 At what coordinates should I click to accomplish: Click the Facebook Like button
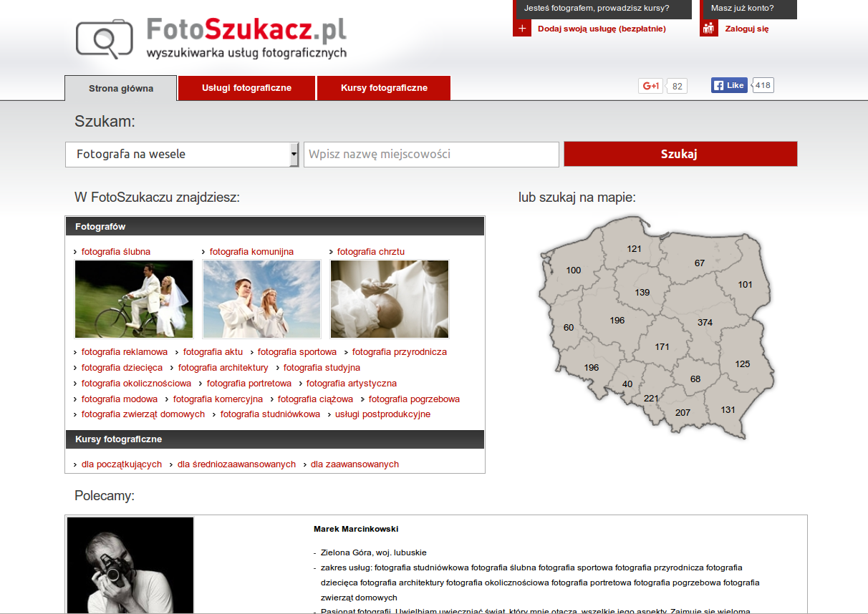729,85
